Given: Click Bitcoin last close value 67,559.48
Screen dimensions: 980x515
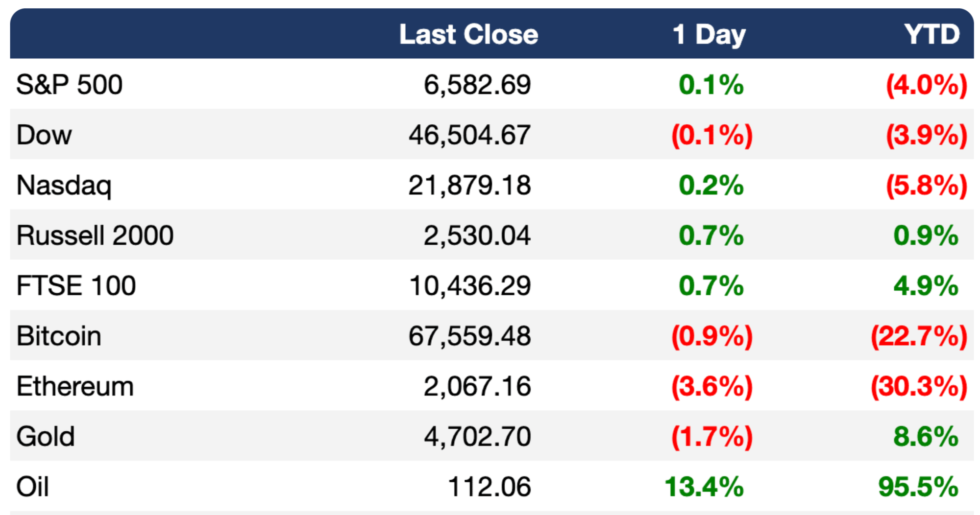Looking at the screenshot, I should tap(469, 337).
